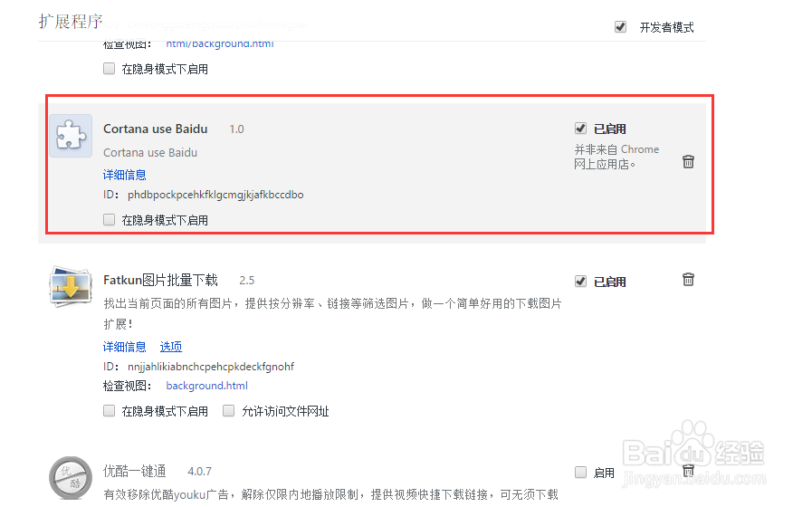The height and width of the screenshot is (507, 812).
Task: Click the 有效移除优酷youku广告 description text
Action: pos(330,494)
